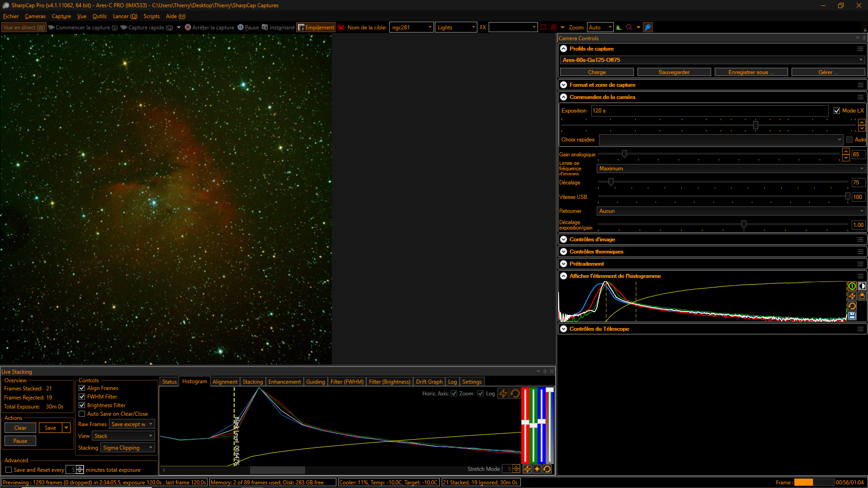Click the Capture rapide camera icon

pos(124,28)
